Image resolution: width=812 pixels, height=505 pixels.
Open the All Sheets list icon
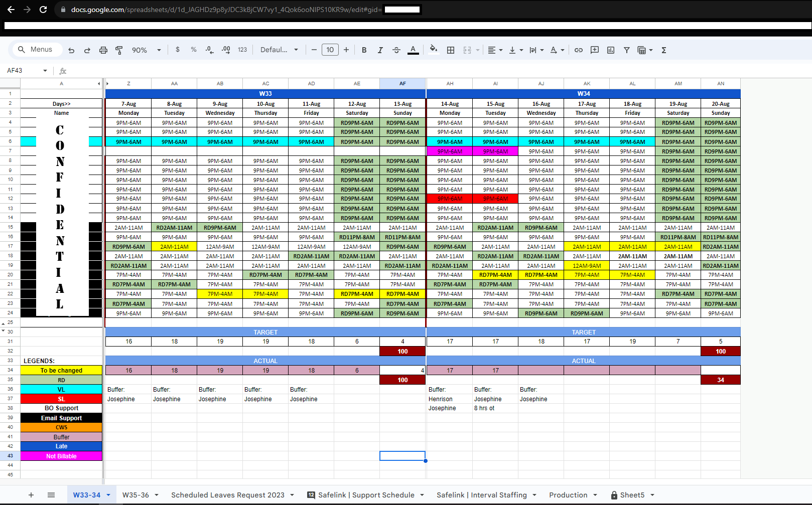click(51, 495)
